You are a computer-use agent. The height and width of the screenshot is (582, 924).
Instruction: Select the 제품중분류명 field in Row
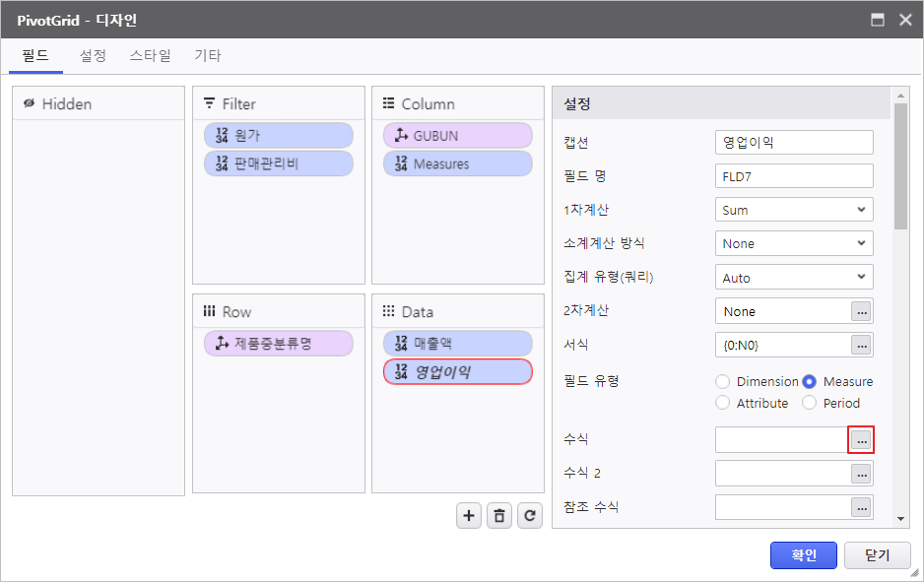(279, 344)
